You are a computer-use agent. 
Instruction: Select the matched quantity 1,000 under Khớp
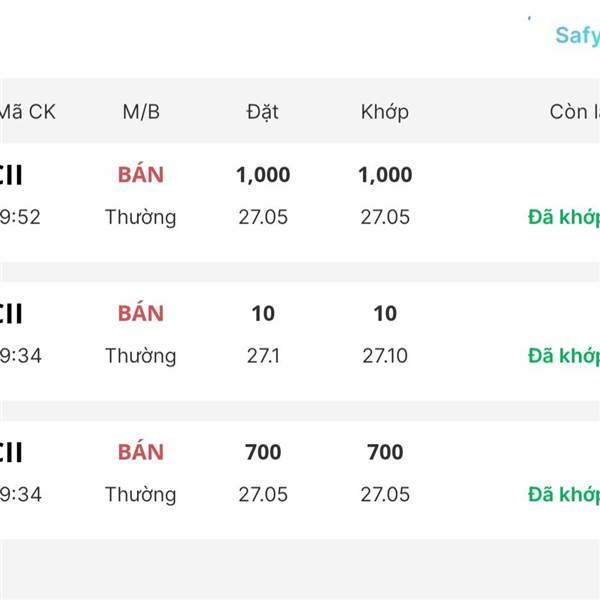click(x=385, y=175)
